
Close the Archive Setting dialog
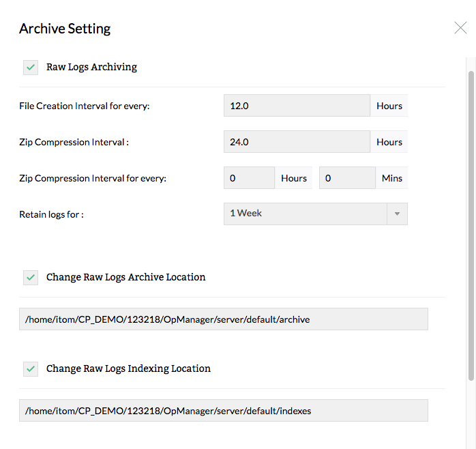[x=460, y=28]
